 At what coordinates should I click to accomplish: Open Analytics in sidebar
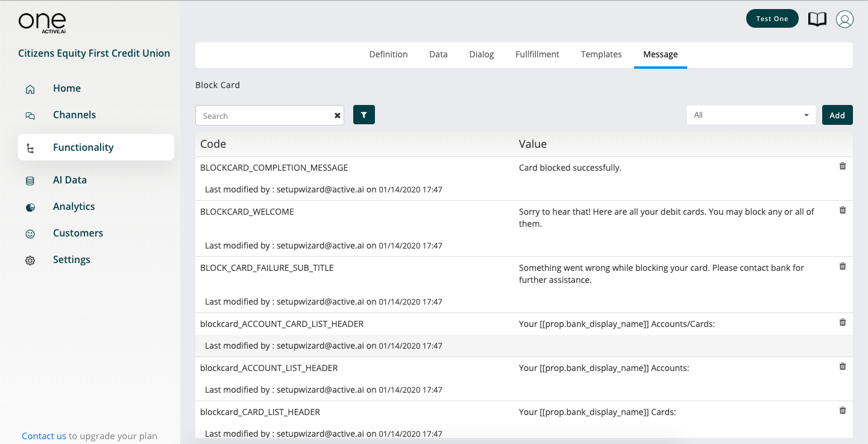74,206
